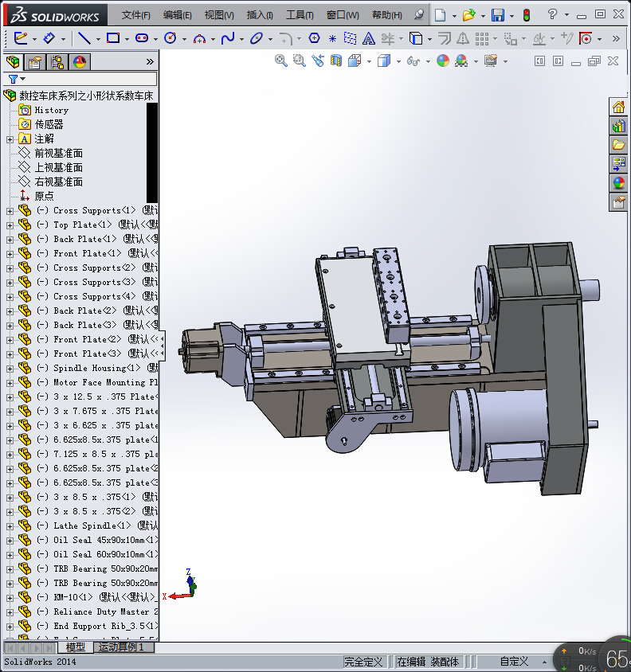The width and height of the screenshot is (631, 672).
Task: Select the Slot sketch tool
Action: click(142, 38)
